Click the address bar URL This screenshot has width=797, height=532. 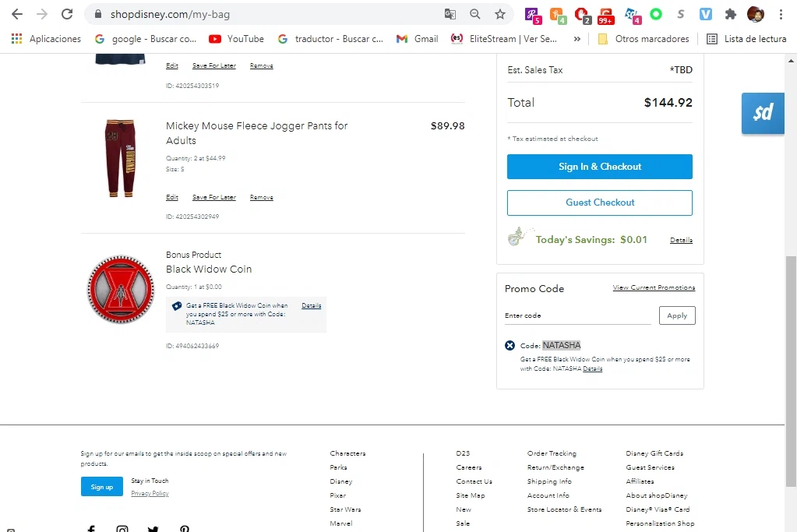click(170, 14)
